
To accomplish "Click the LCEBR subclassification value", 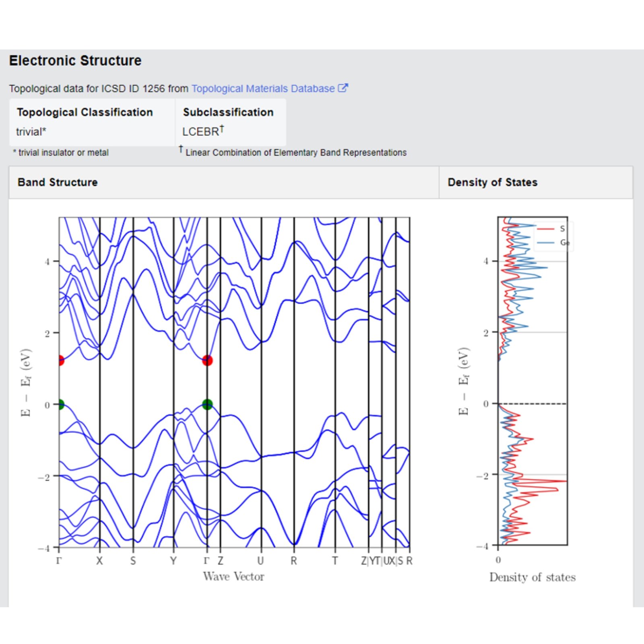I will click(x=203, y=131).
